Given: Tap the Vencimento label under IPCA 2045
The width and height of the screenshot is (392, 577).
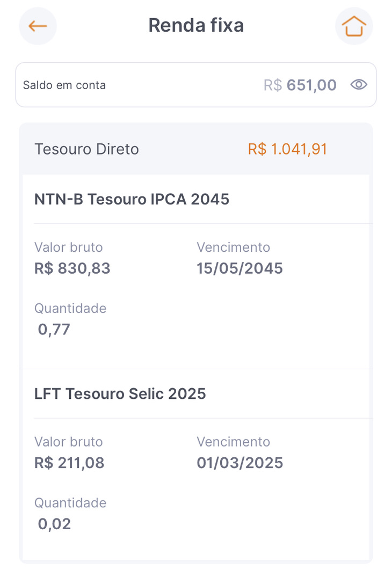Looking at the screenshot, I should tap(234, 247).
